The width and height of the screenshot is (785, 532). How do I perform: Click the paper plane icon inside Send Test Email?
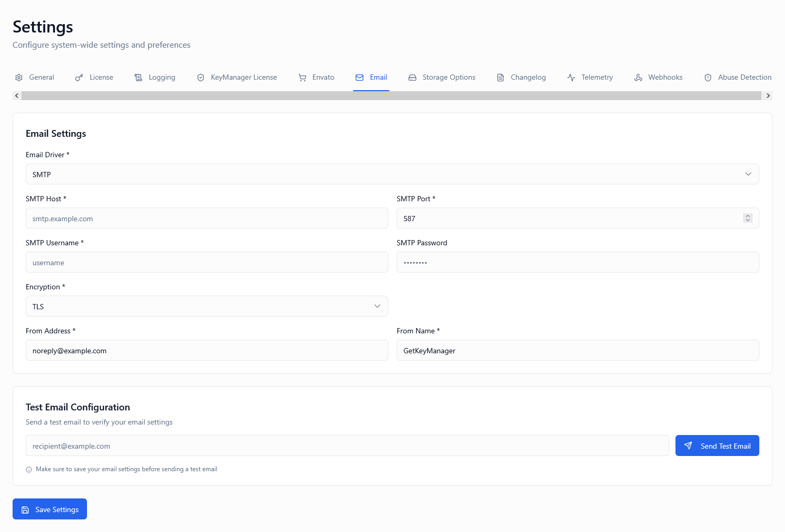tap(689, 446)
